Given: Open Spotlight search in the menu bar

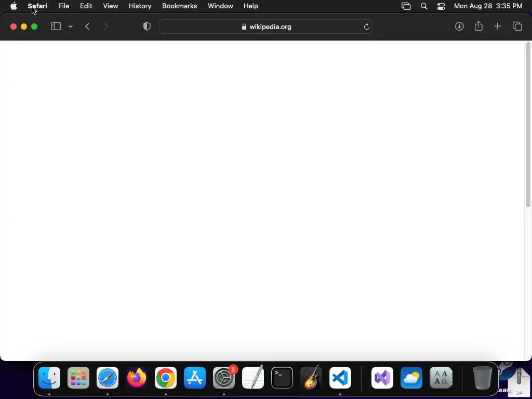Looking at the screenshot, I should tap(424, 6).
